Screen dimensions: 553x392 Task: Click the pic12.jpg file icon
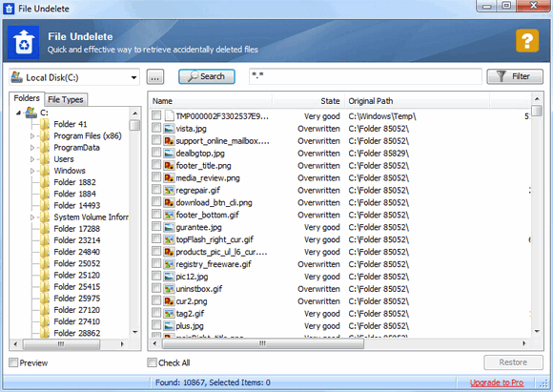(x=170, y=277)
